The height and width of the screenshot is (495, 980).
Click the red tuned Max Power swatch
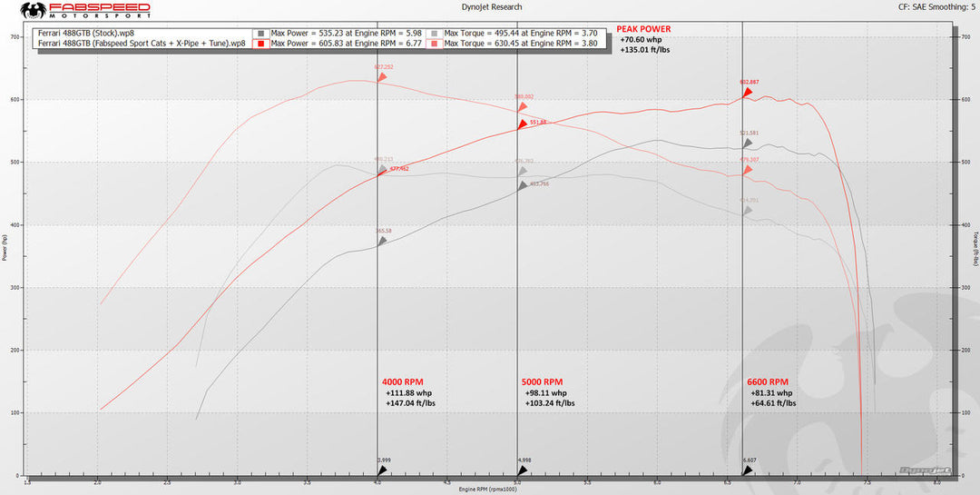[261, 43]
